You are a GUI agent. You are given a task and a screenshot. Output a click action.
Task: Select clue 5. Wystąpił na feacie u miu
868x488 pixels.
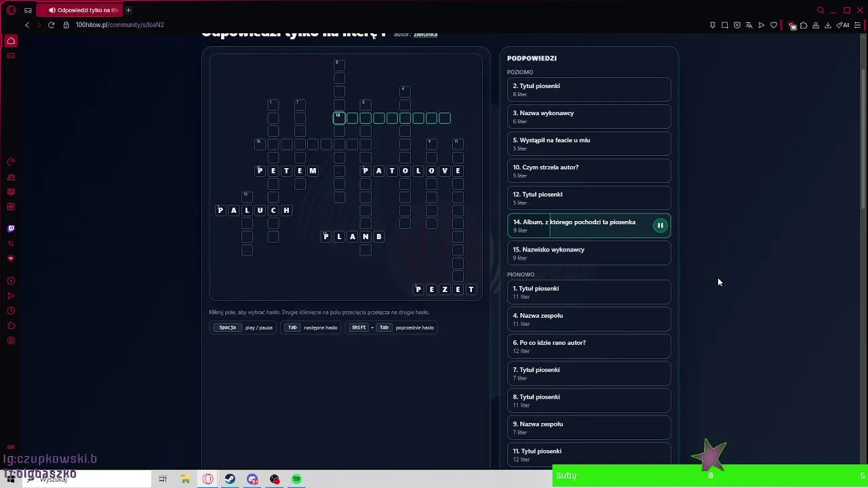tap(589, 144)
